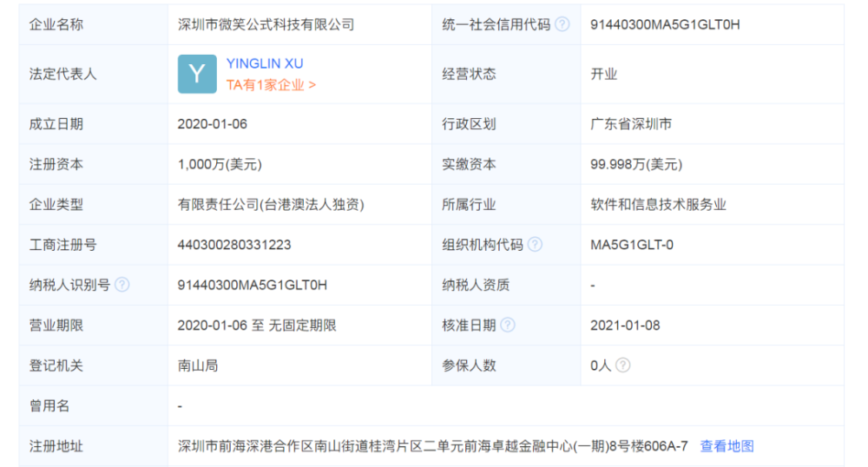
Task: Select the 营业期限 label cell
Action: [94, 326]
